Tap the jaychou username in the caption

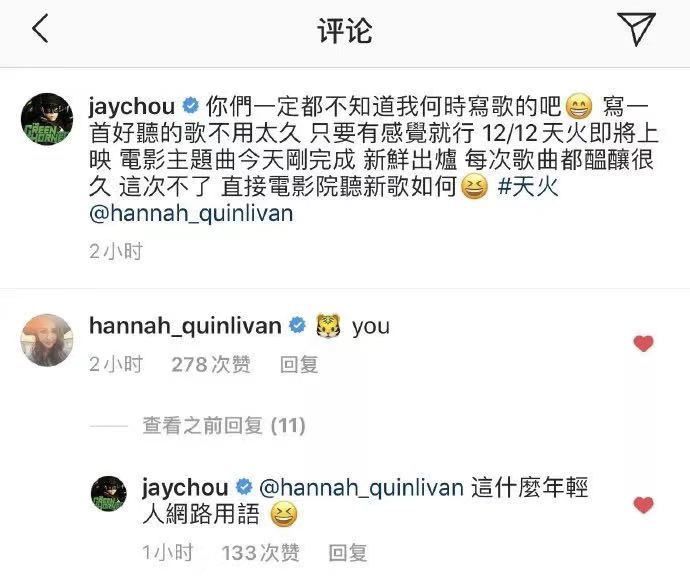tap(132, 107)
